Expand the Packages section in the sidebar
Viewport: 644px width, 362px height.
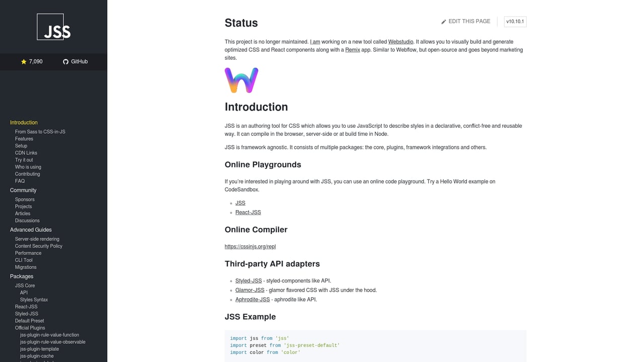22,276
